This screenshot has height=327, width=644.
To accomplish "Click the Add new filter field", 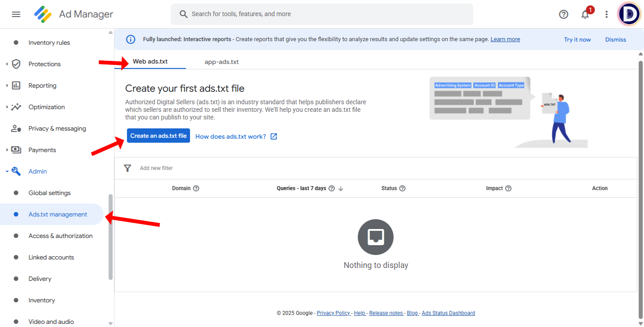I will click(x=157, y=168).
